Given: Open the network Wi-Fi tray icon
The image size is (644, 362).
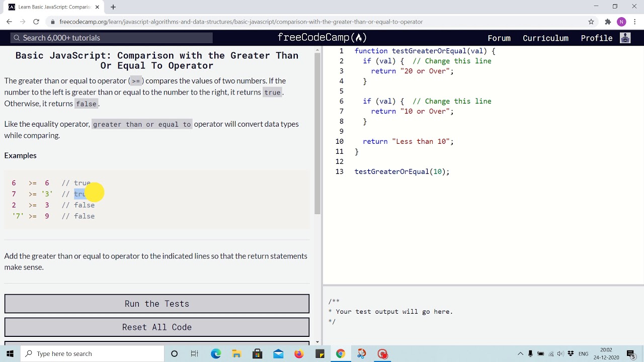Looking at the screenshot, I should click(551, 353).
